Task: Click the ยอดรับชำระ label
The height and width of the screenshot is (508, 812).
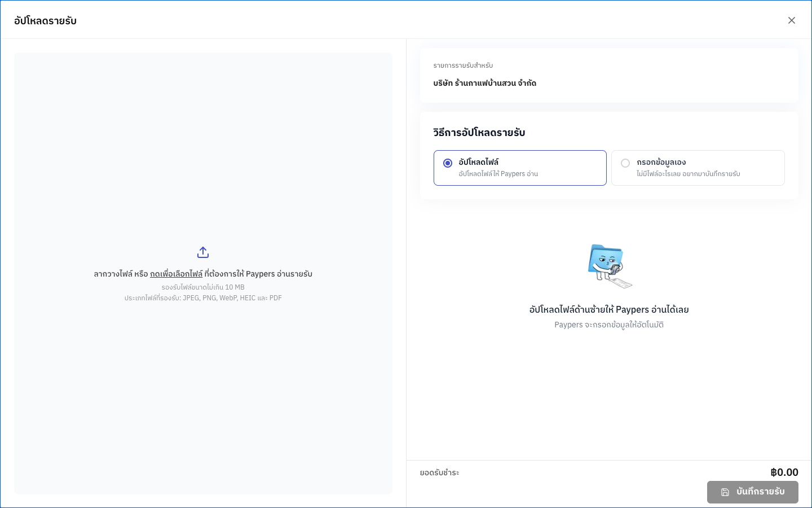Action: [x=440, y=473]
